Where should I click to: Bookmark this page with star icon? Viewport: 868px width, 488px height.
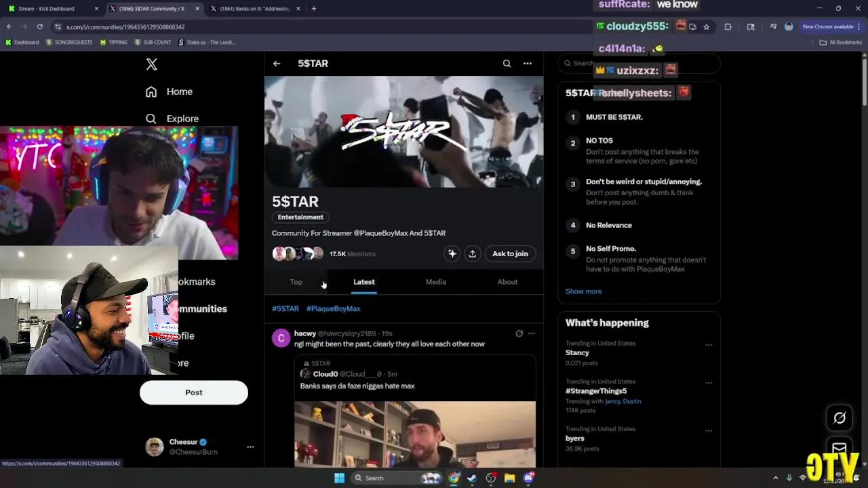pyautogui.click(x=706, y=26)
